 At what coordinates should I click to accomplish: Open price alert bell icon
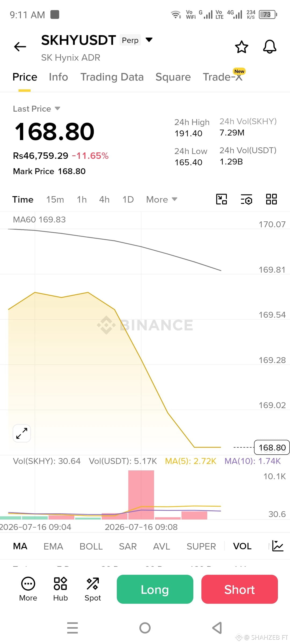pos(270,47)
